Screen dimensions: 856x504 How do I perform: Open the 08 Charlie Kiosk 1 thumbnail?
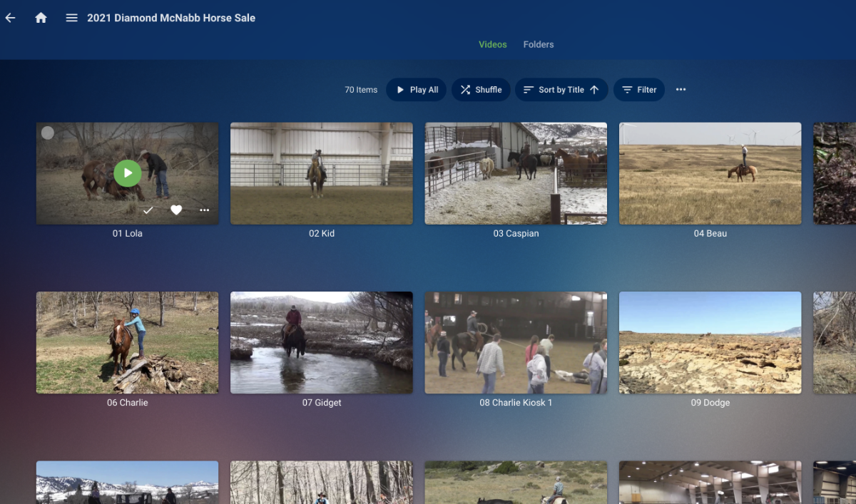(x=516, y=342)
